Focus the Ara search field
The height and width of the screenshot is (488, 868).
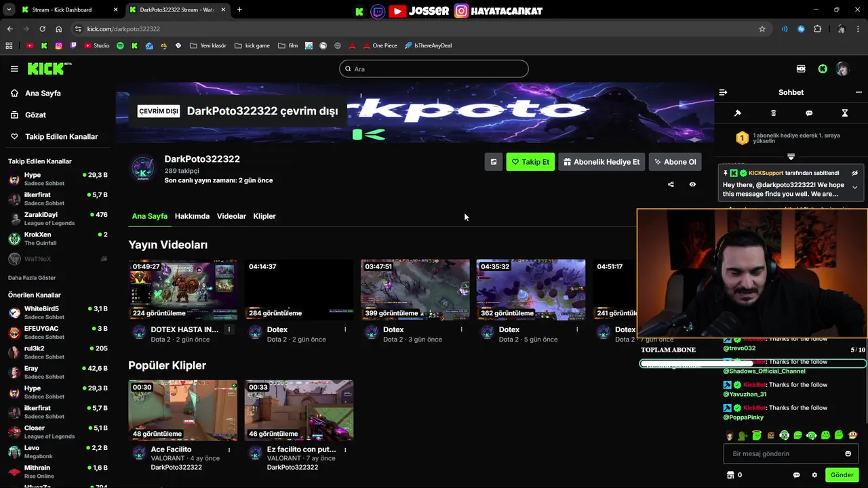click(x=434, y=68)
